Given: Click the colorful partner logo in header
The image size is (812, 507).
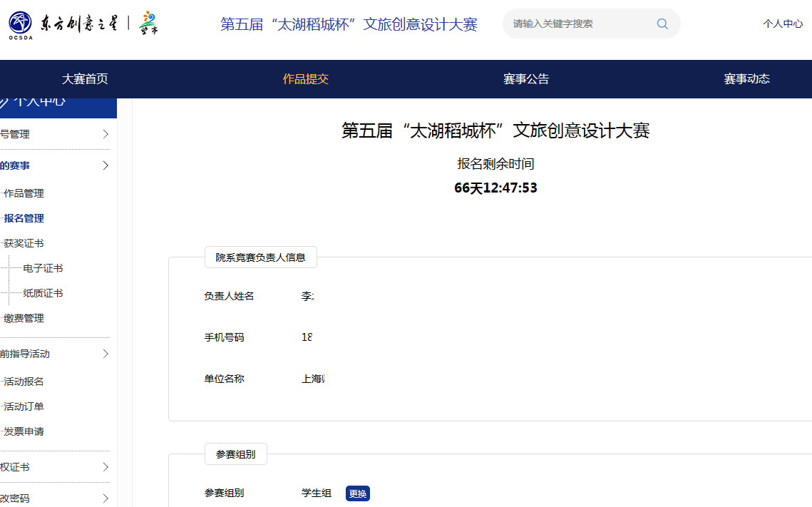Looking at the screenshot, I should (x=148, y=24).
